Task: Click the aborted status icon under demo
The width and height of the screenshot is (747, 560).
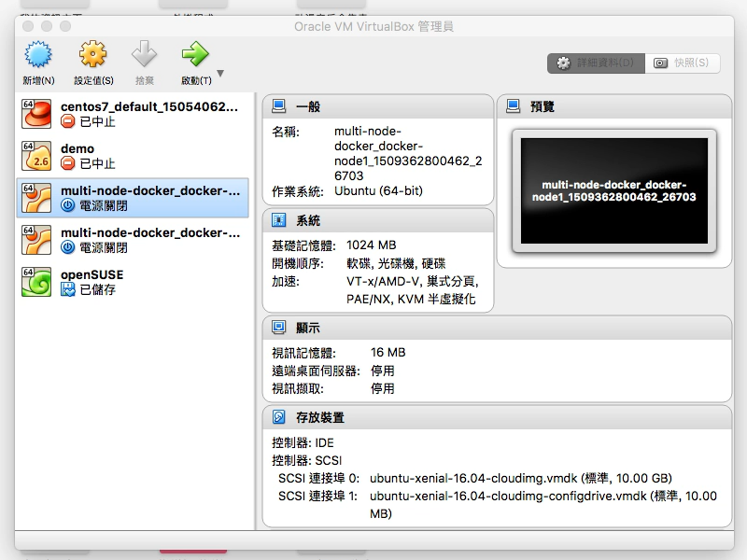Action: (68, 164)
